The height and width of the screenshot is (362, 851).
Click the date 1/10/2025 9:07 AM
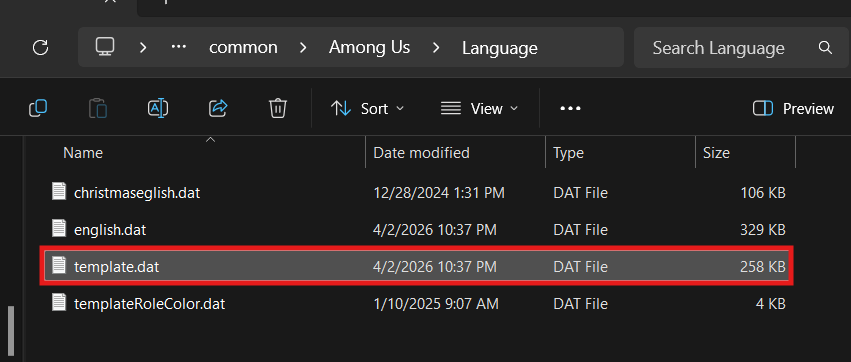(436, 304)
